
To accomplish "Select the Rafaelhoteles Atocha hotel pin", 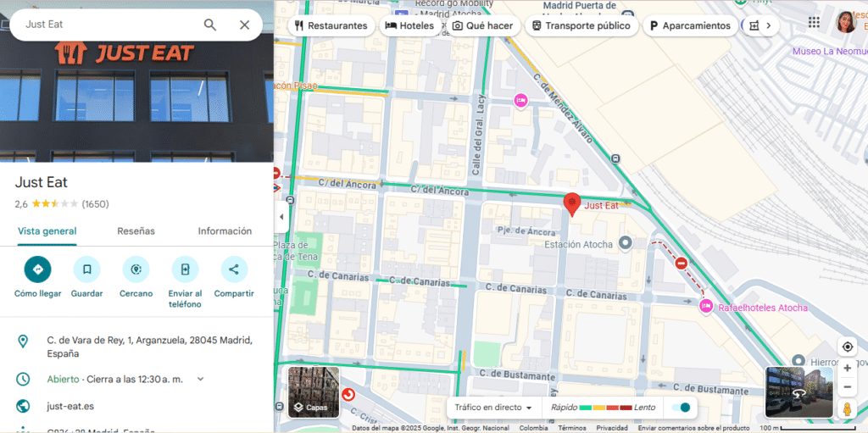I will click(x=706, y=306).
